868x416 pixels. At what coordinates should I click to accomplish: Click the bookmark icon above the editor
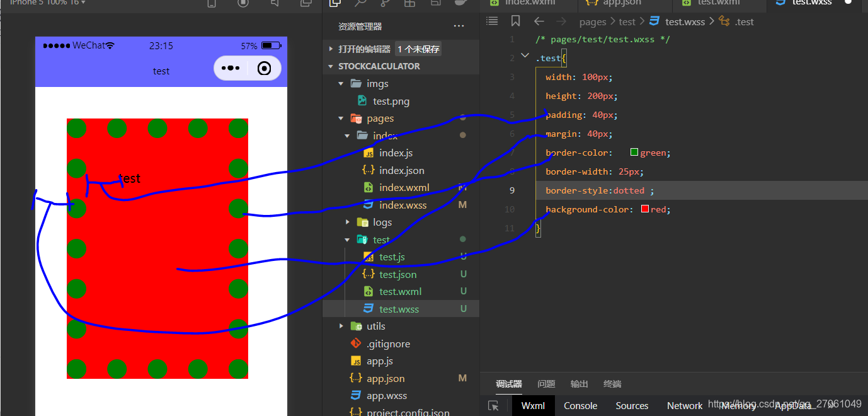coord(515,21)
